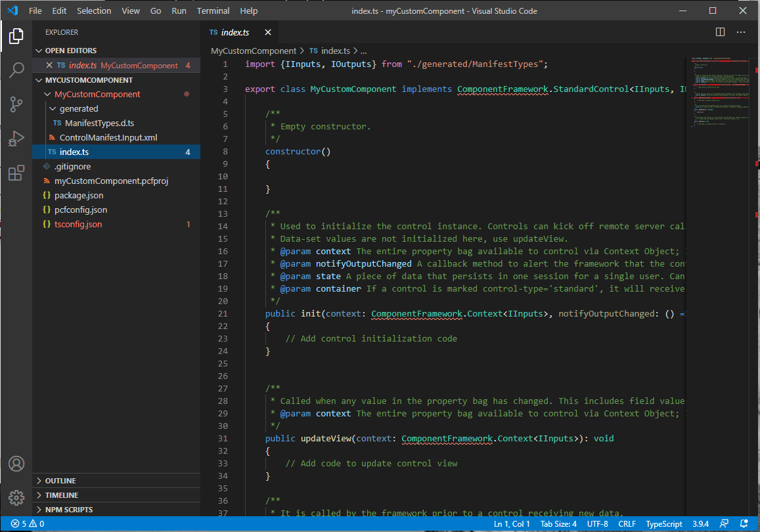Open the Extensions view
The image size is (760, 532).
16,173
